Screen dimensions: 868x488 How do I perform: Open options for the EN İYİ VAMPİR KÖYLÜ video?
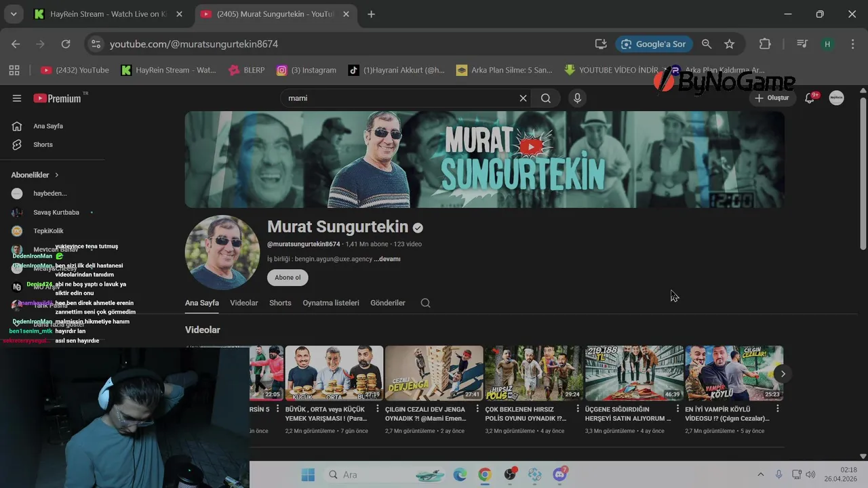pyautogui.click(x=778, y=409)
